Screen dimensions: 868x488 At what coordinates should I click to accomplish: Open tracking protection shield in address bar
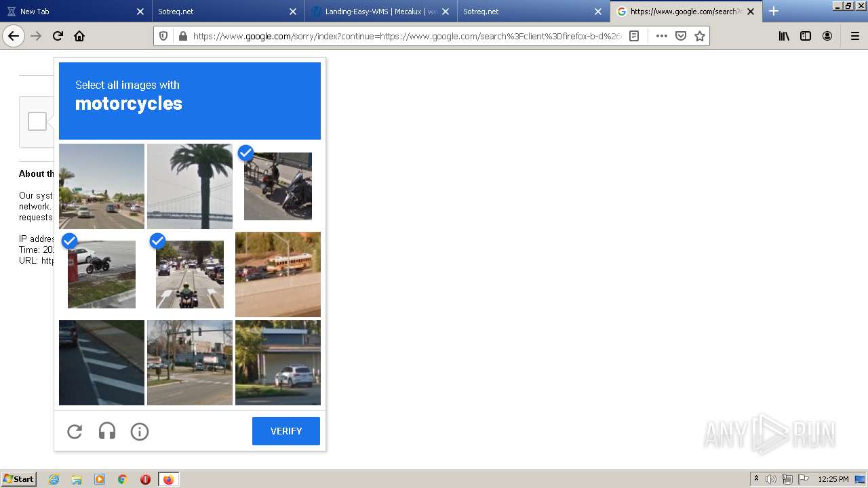pos(163,36)
